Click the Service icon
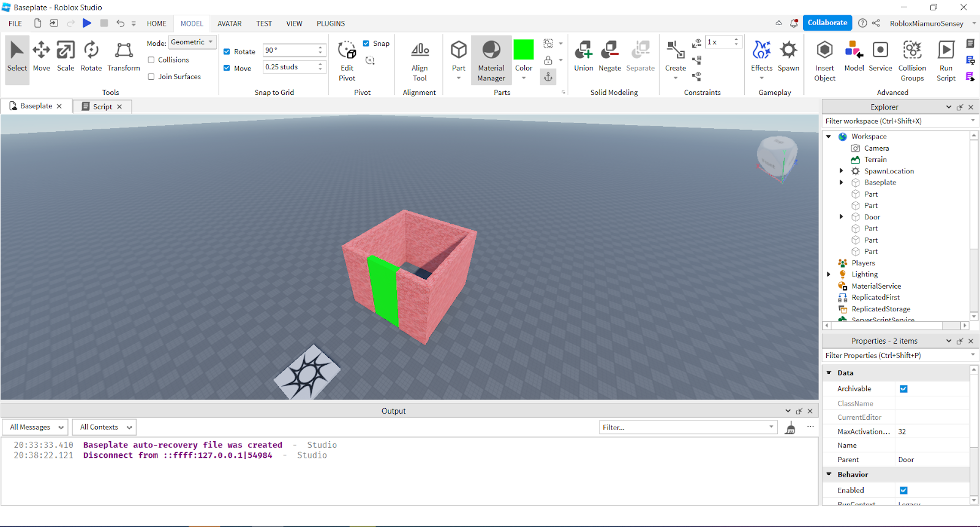 point(880,56)
